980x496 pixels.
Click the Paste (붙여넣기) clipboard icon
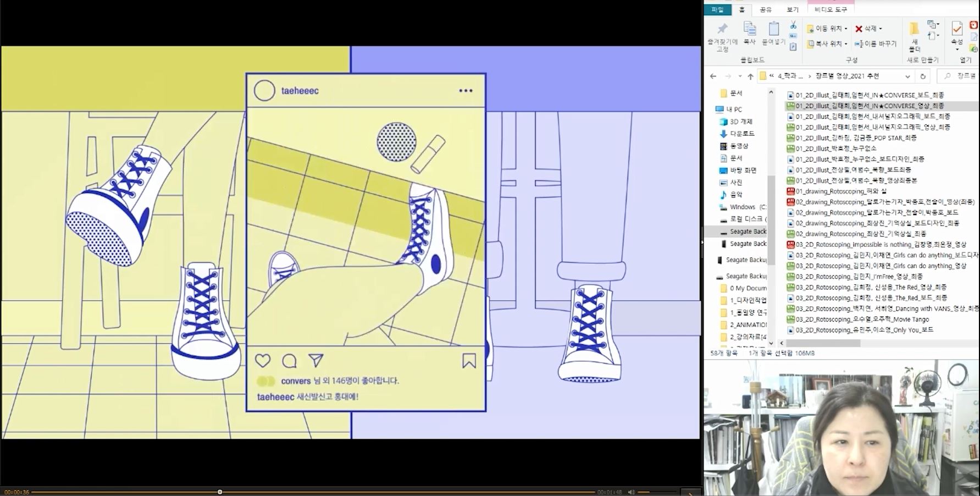point(774,29)
